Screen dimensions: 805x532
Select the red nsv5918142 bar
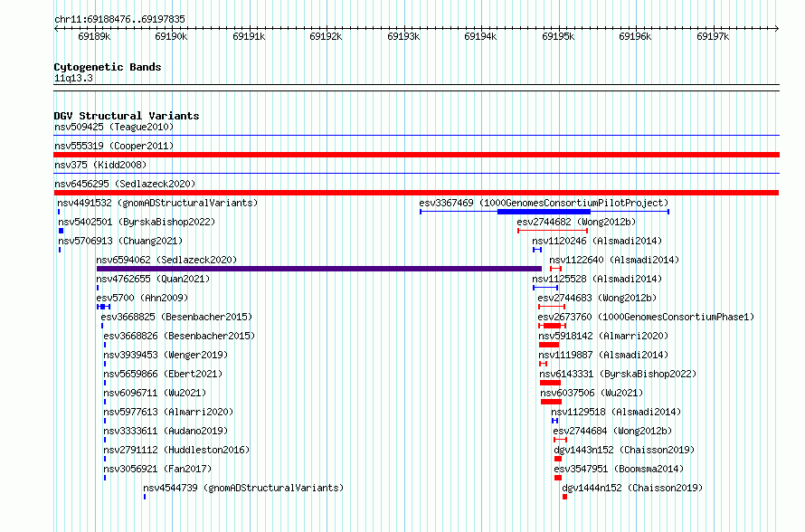click(x=549, y=345)
